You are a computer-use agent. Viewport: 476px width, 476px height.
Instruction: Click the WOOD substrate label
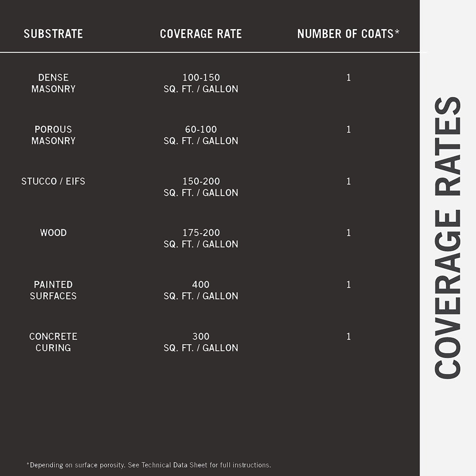click(x=53, y=233)
